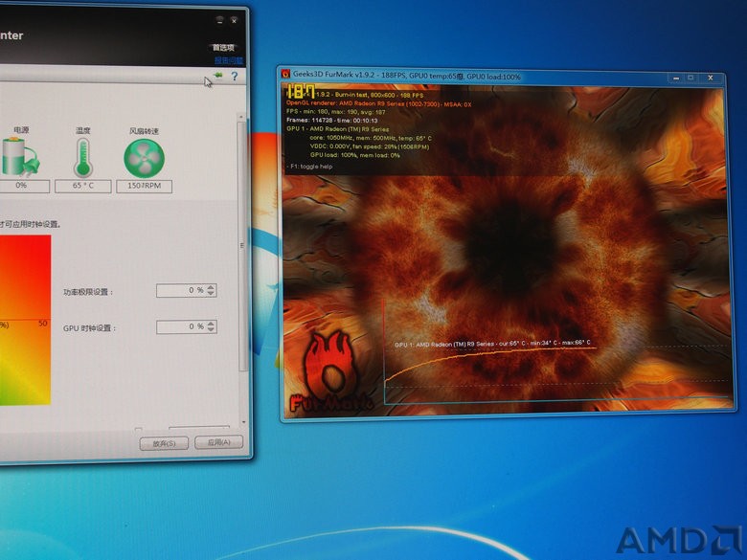Click the 温度 label above the thermometer

point(83,130)
